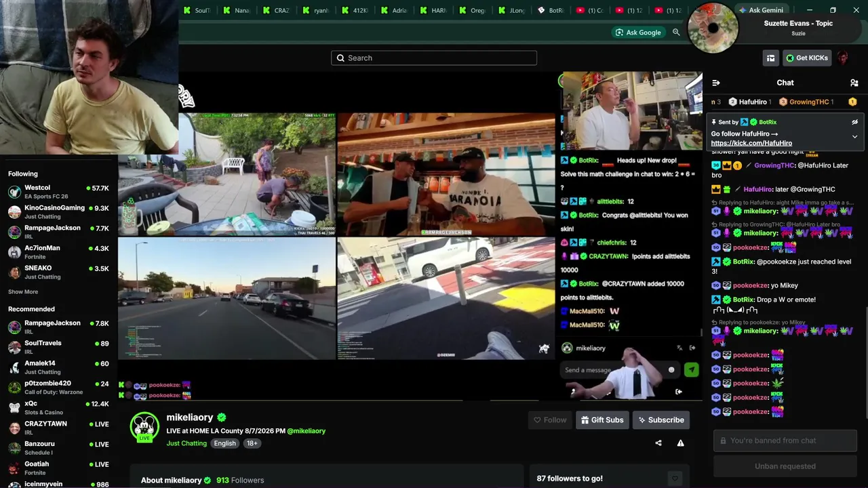Click the Suzette Evans media album thumbnail
Screen dimensions: 868x488
pos(713,28)
